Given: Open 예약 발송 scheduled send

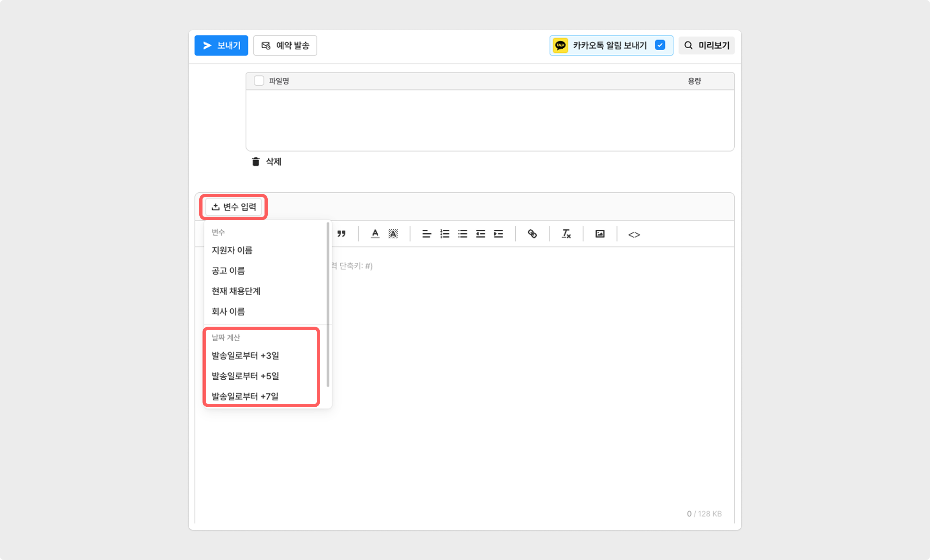Looking at the screenshot, I should click(285, 45).
